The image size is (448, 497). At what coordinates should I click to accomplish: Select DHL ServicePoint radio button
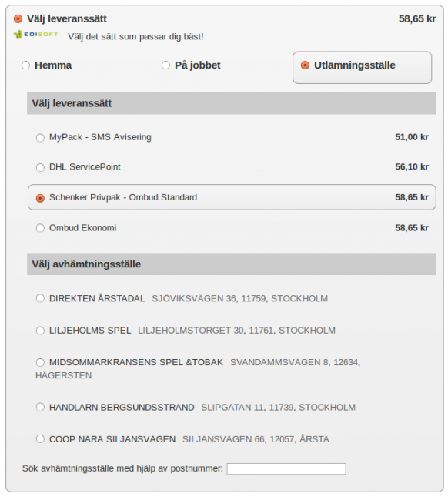pyautogui.click(x=40, y=167)
